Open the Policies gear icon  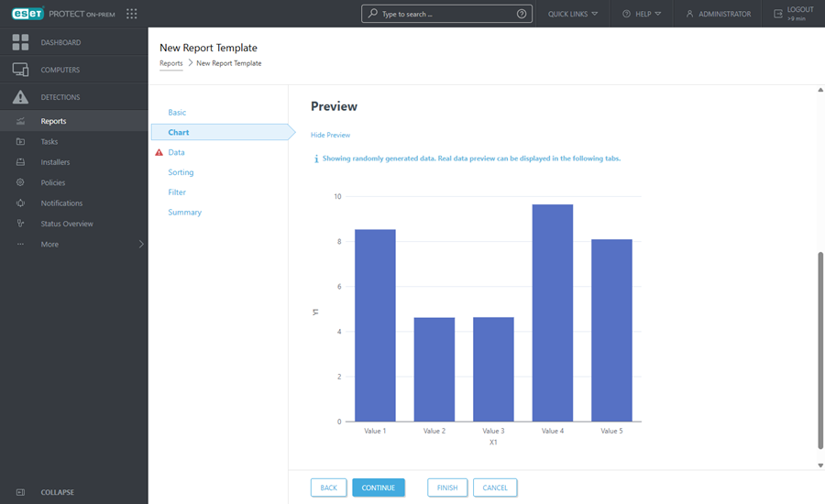click(x=20, y=182)
